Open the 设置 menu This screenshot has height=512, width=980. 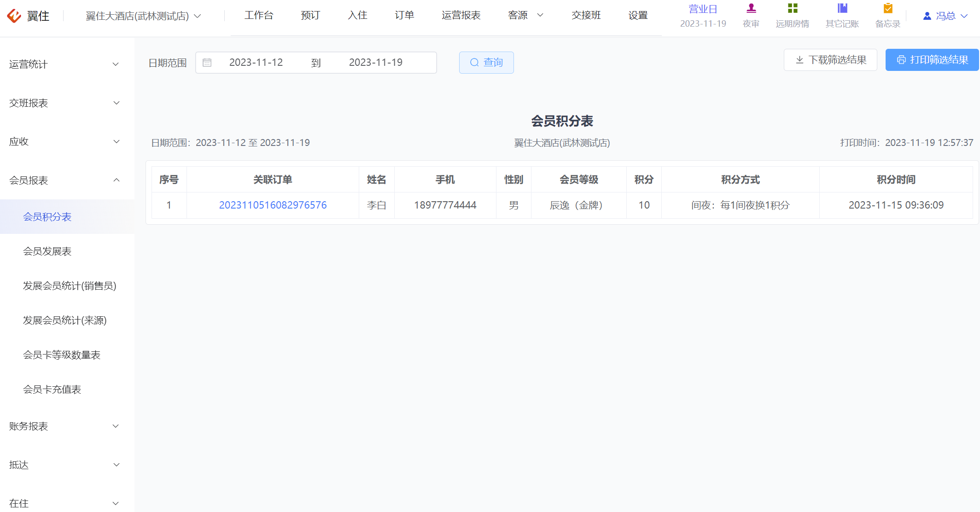click(638, 15)
